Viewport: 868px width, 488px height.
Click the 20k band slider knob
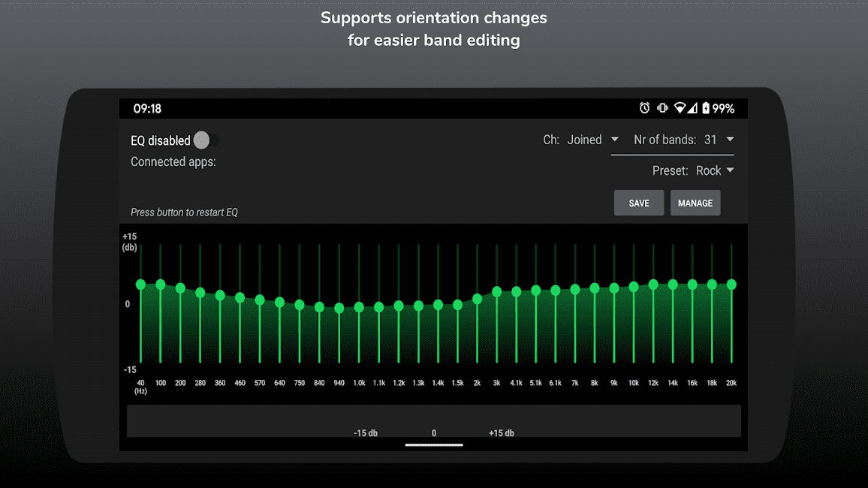click(x=731, y=285)
